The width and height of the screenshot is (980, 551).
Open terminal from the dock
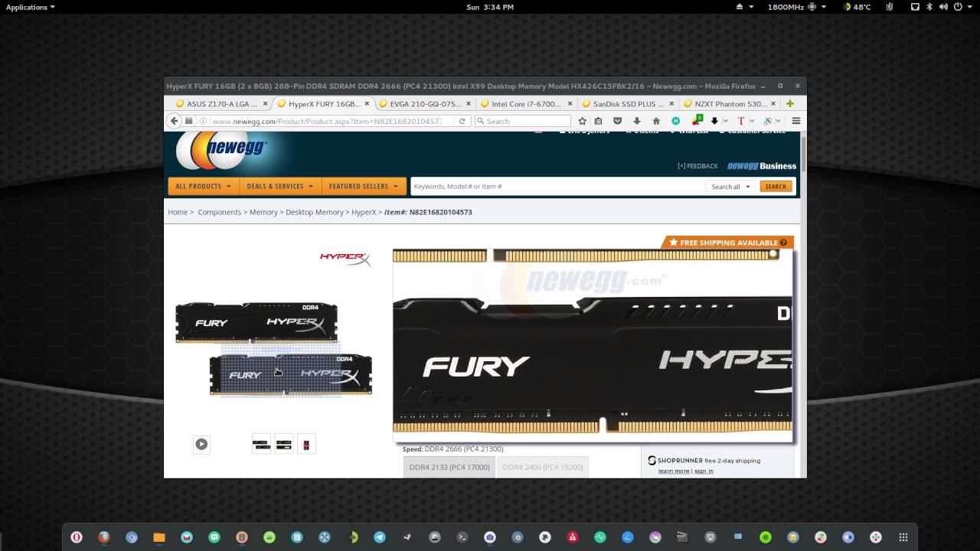coord(462,537)
